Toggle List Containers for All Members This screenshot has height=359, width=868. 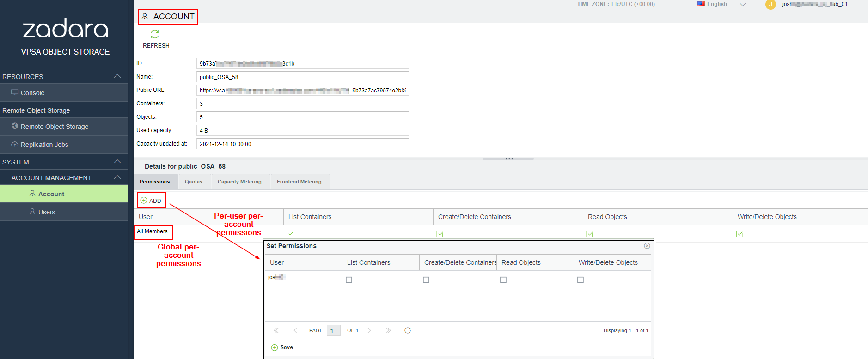pos(290,234)
